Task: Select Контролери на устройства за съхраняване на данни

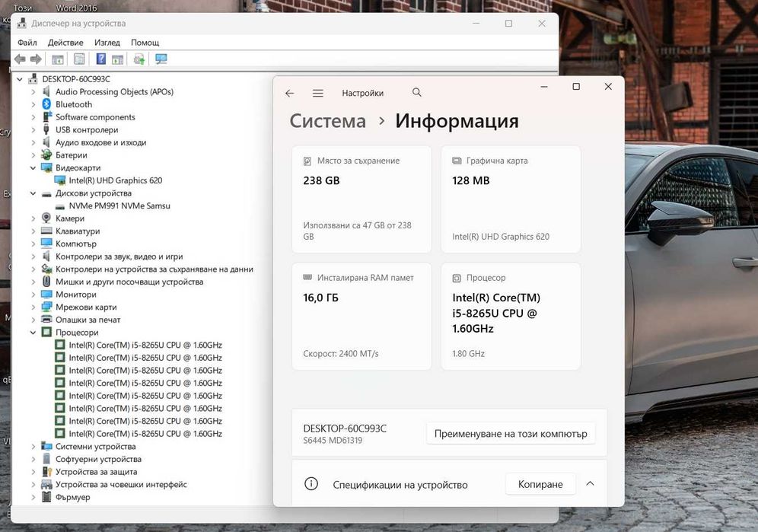Action: [x=154, y=269]
